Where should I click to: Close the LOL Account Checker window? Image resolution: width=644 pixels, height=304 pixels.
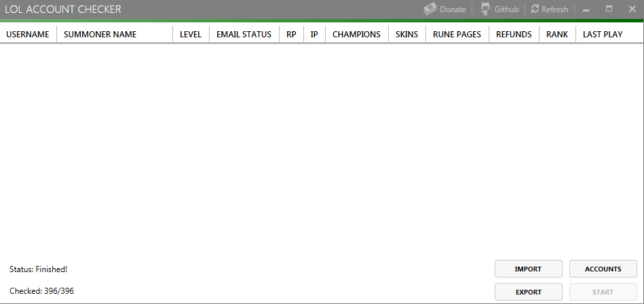click(x=632, y=9)
